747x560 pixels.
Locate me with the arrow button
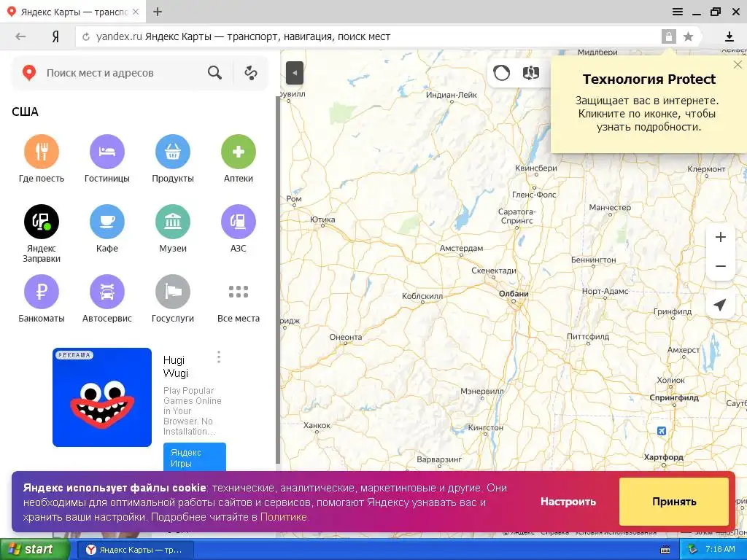tap(720, 305)
